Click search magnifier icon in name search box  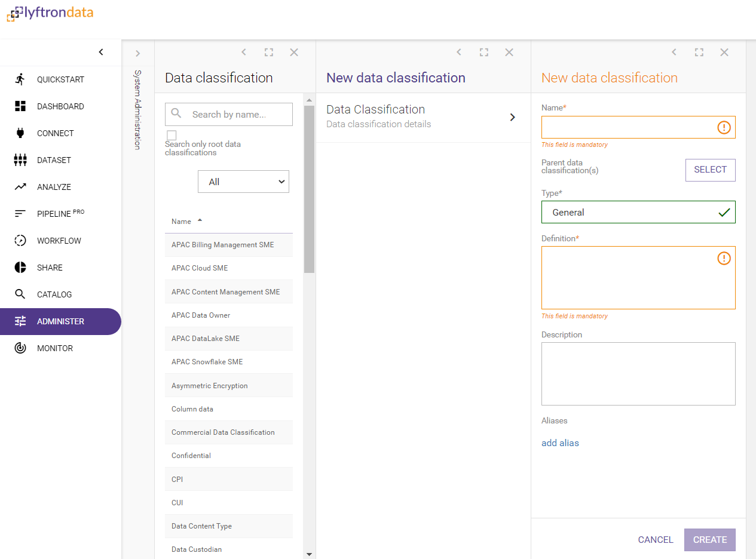coord(176,113)
